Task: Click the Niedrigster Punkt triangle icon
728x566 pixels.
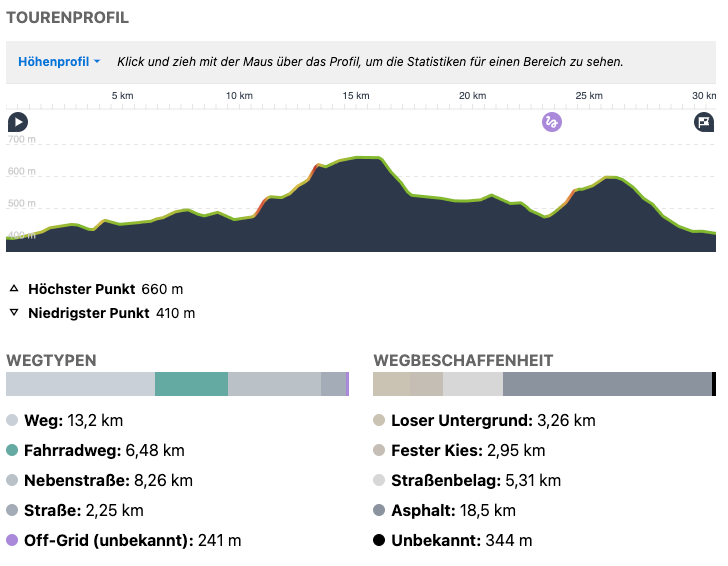Action: pos(14,313)
